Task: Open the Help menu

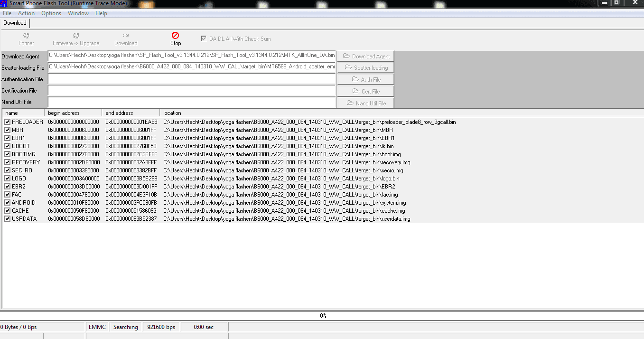Action: pos(101,13)
